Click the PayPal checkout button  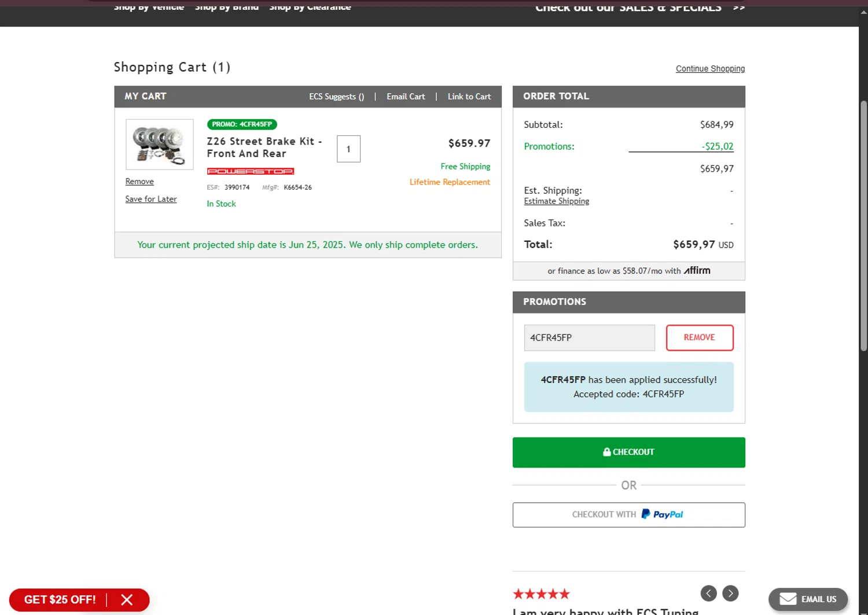click(628, 515)
